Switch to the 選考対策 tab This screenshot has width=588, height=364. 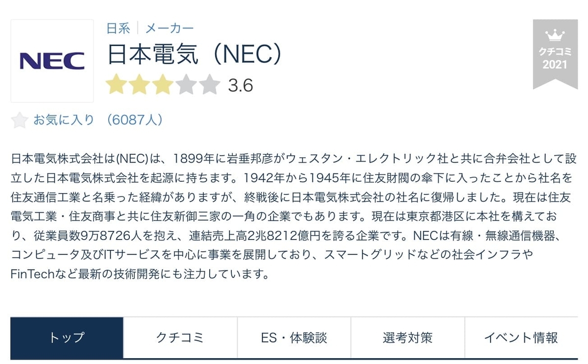coord(408,338)
